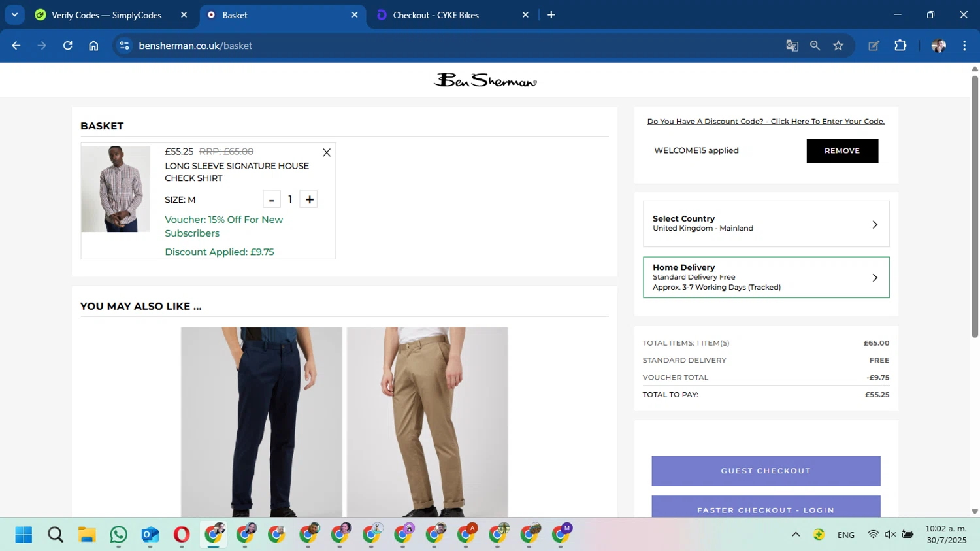Open Wi-Fi network settings in tray
Screen dimensions: 980x551
pyautogui.click(x=873, y=535)
